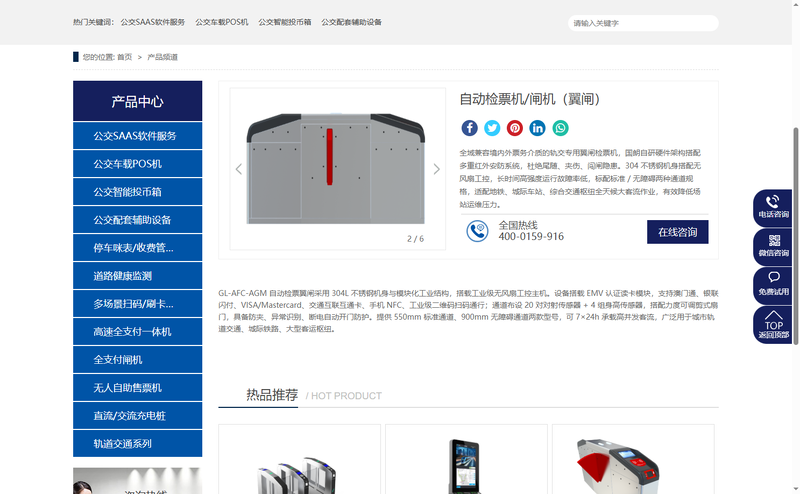
Task: Show previous product image arrow
Action: click(238, 169)
